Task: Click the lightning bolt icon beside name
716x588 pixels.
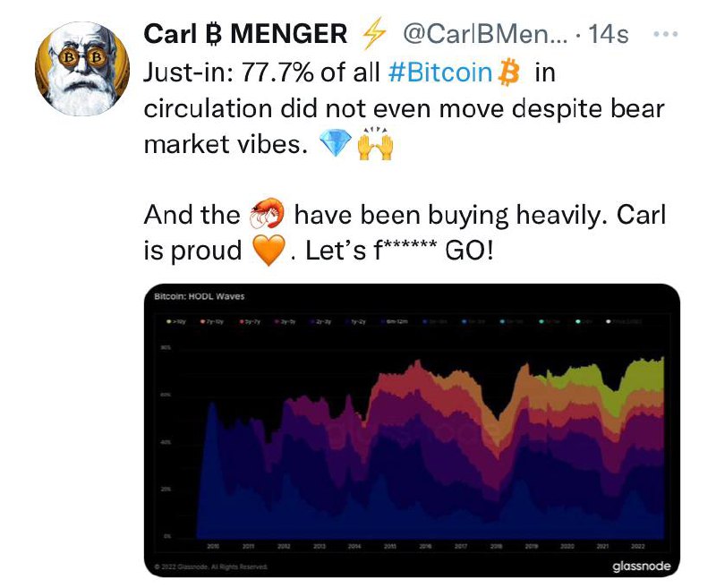Action: (x=374, y=35)
